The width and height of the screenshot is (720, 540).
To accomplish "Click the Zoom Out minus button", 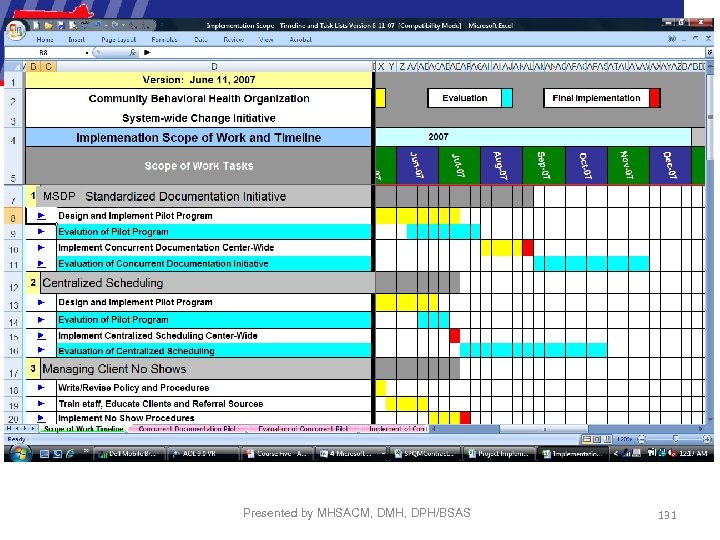I will pyautogui.click(x=642, y=439).
